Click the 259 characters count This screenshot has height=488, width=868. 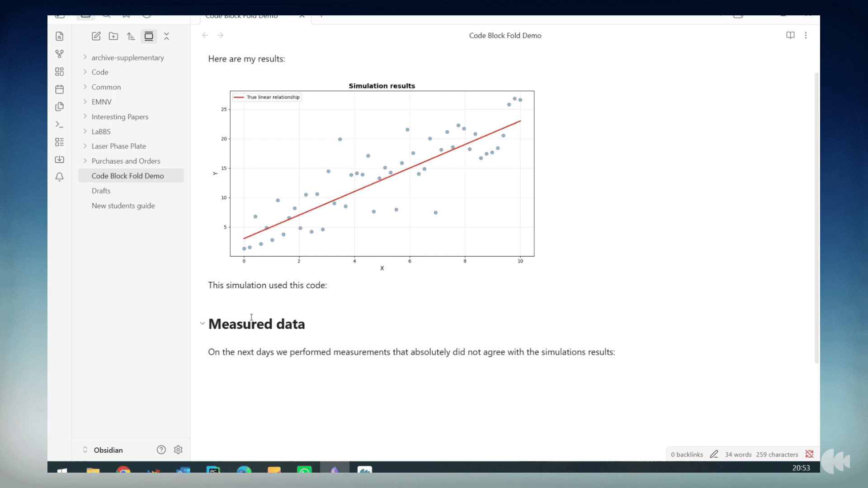coord(777,455)
